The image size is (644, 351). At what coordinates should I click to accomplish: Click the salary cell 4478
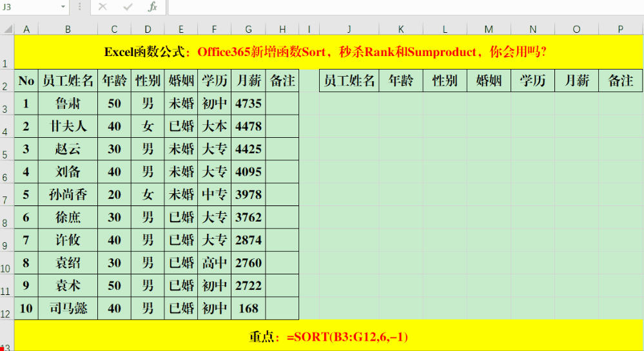click(248, 126)
